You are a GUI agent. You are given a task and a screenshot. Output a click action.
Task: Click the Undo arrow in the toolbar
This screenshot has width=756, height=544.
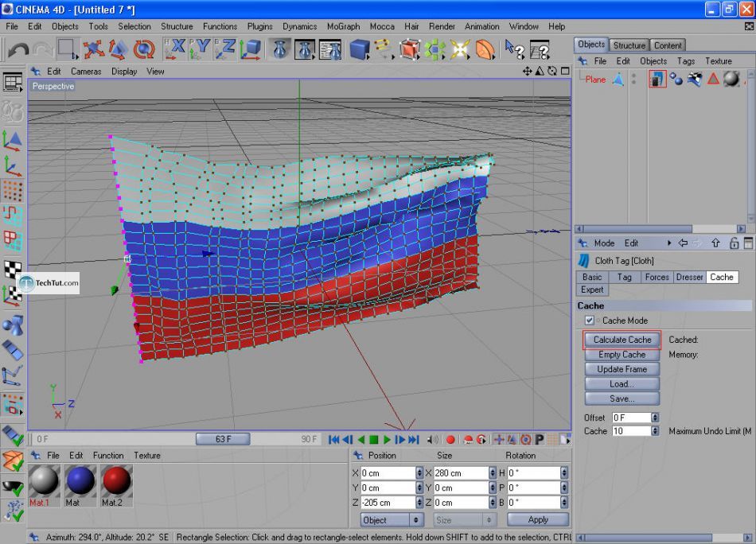click(18, 50)
